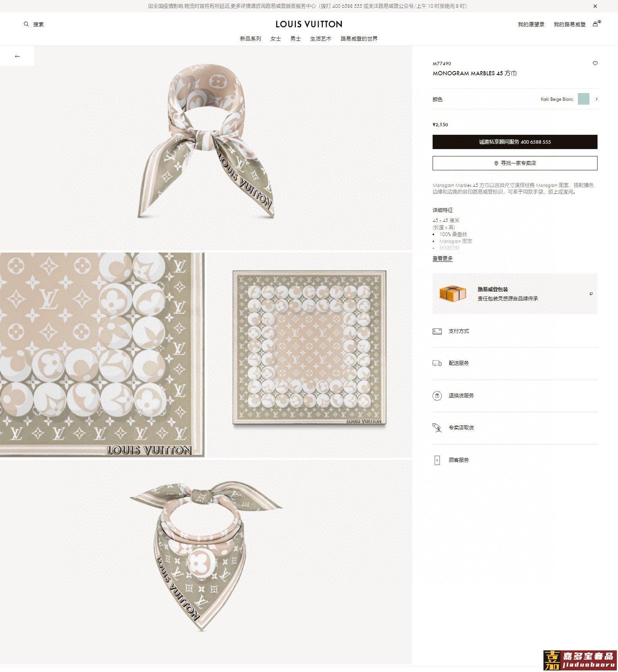Go back with the left arrow
The width and height of the screenshot is (618, 672).
[17, 56]
